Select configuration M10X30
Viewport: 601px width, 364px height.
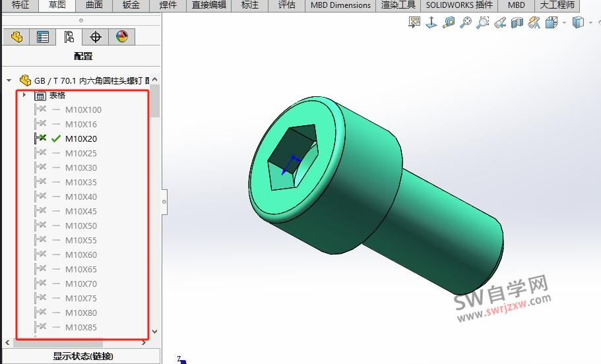(81, 168)
